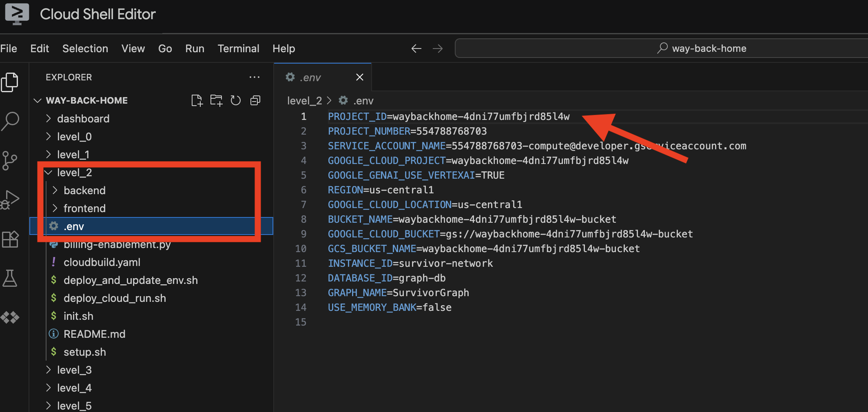868x412 pixels.
Task: Expand the dashboard folder
Action: pyautogui.click(x=83, y=119)
